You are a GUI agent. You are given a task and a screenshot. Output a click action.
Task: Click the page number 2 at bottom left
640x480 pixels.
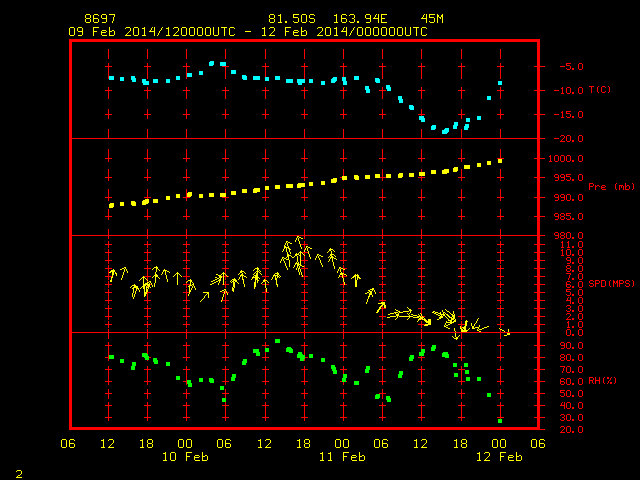[x=19, y=474]
